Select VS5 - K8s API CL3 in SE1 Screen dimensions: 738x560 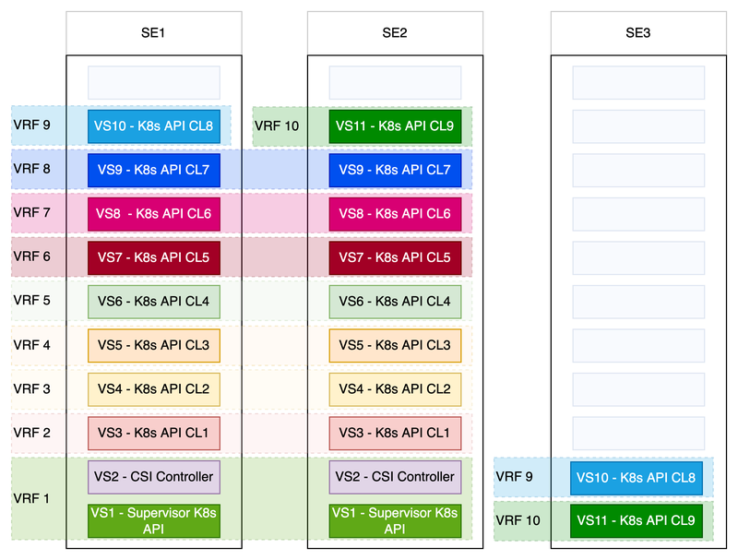point(154,346)
